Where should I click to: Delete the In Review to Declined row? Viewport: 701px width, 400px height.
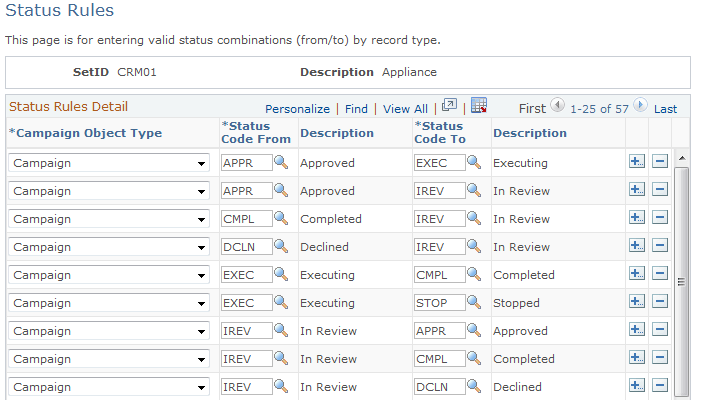click(x=660, y=386)
